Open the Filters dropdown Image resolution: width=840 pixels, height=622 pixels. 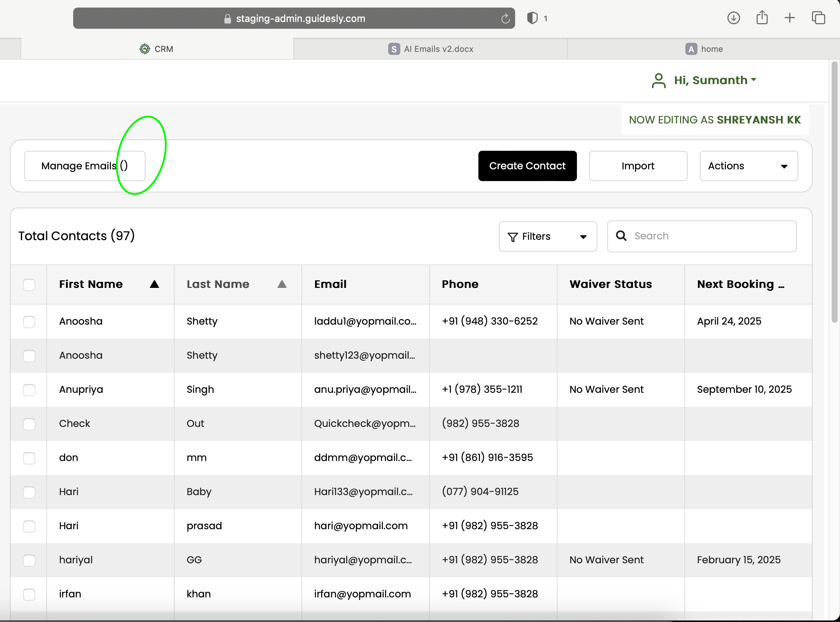(x=548, y=236)
